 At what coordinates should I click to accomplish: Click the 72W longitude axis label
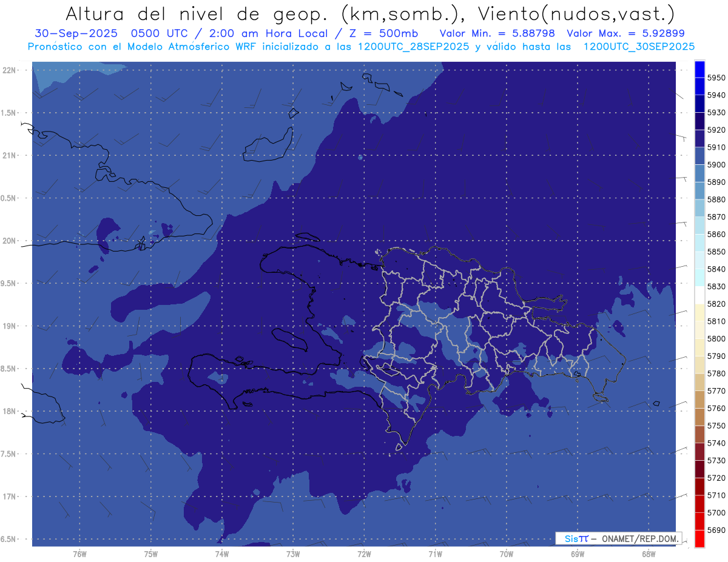pyautogui.click(x=364, y=554)
